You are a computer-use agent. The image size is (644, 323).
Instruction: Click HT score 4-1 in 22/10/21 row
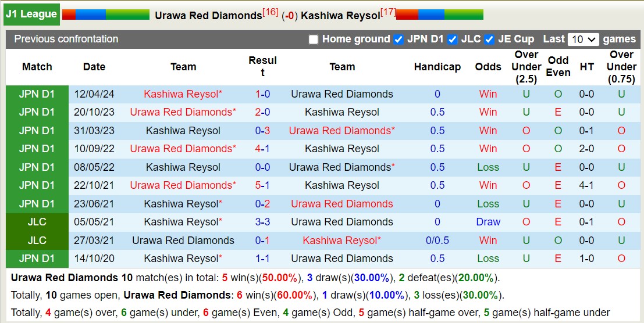pos(586,185)
